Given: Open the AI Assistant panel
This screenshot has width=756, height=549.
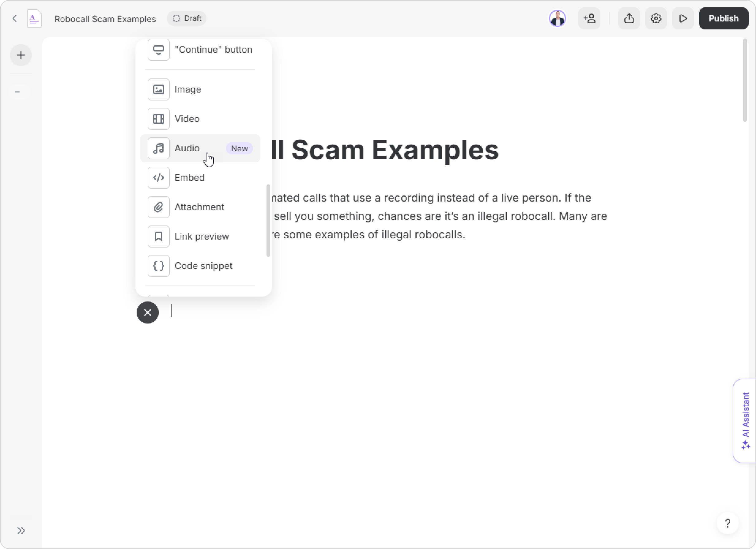Looking at the screenshot, I should tap(745, 421).
